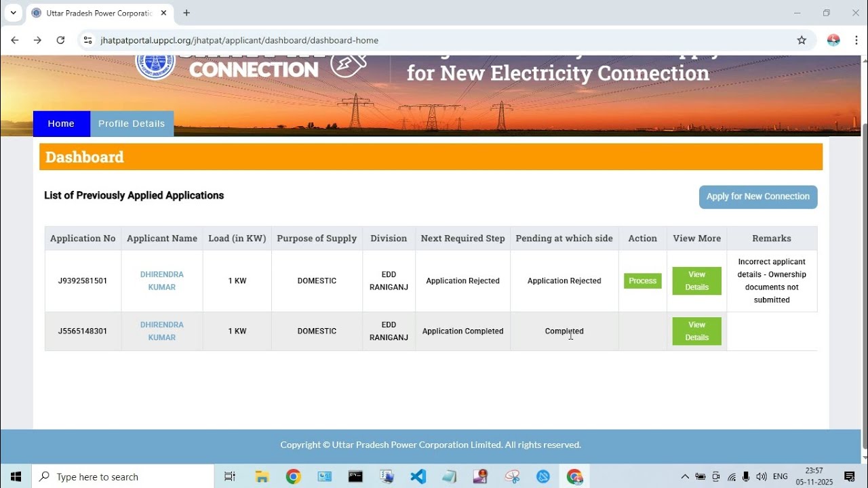The height and width of the screenshot is (488, 868).
Task: Click the Completed pending-side cell
Action: [x=564, y=331]
